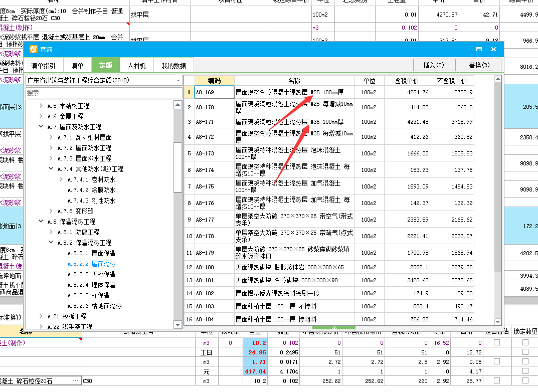Expand the A.8.1 防腐工程 node
This screenshot has width=538, height=392.
[x=51, y=232]
